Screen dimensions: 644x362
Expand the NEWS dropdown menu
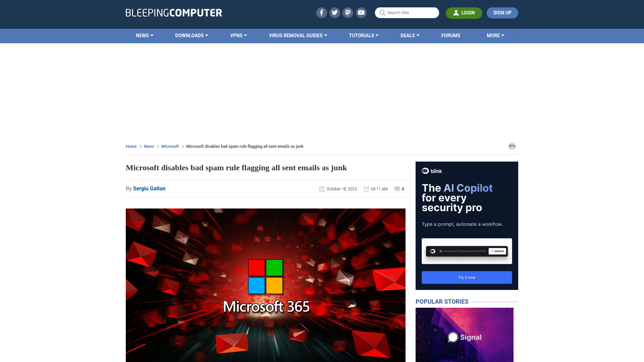pyautogui.click(x=145, y=35)
